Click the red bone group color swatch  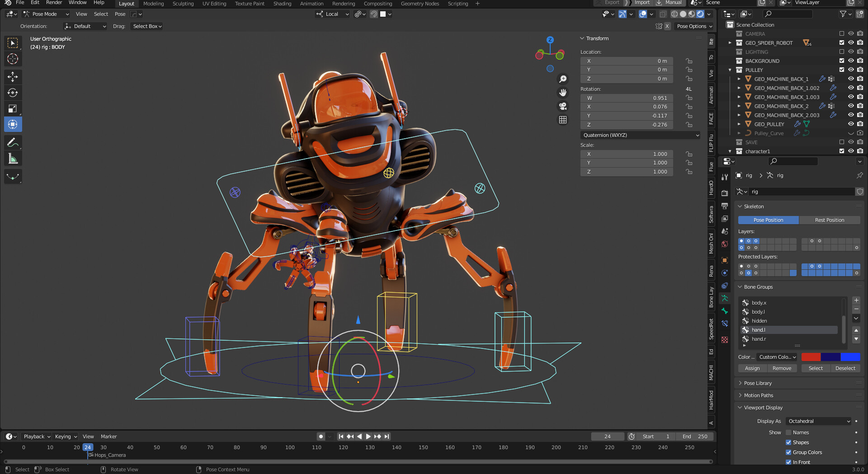click(811, 357)
